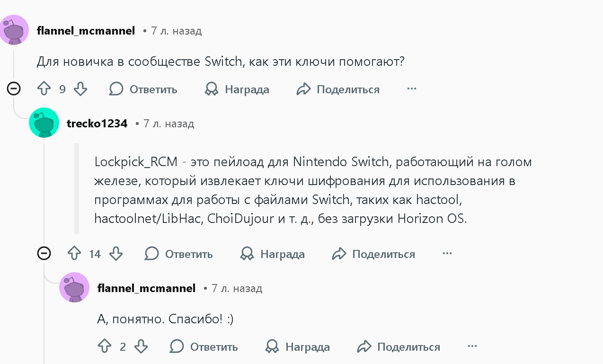
Task: Award the 'А, понятно. Спасибо!' reply
Action: (x=298, y=346)
